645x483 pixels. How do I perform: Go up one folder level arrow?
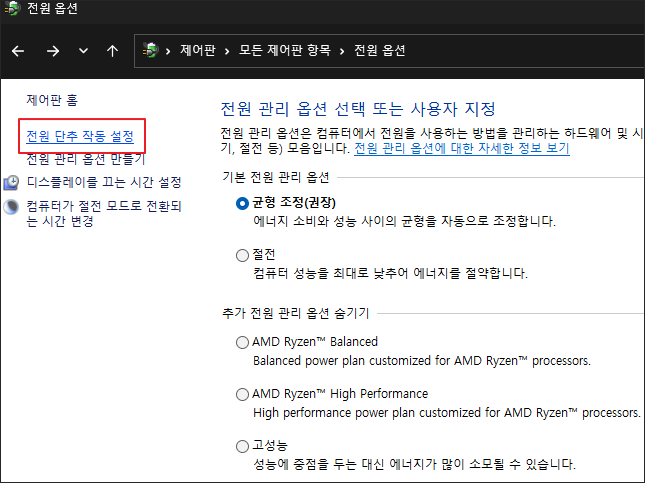point(112,51)
